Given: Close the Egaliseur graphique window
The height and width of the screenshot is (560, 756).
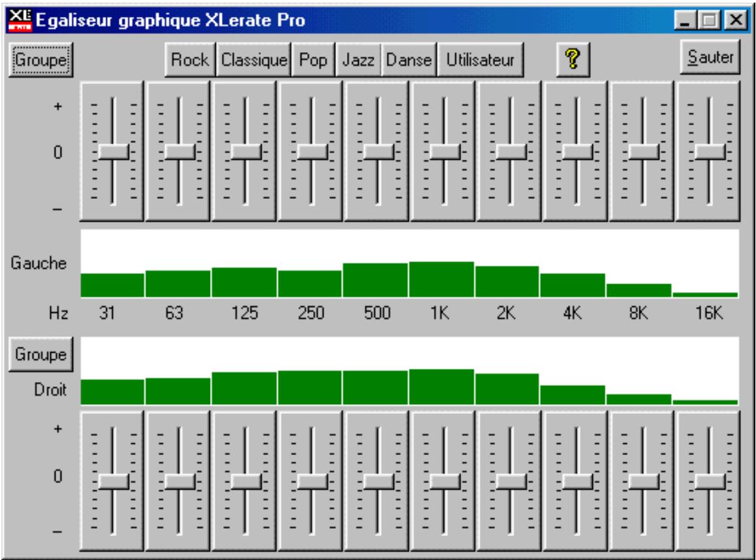Looking at the screenshot, I should point(736,20).
